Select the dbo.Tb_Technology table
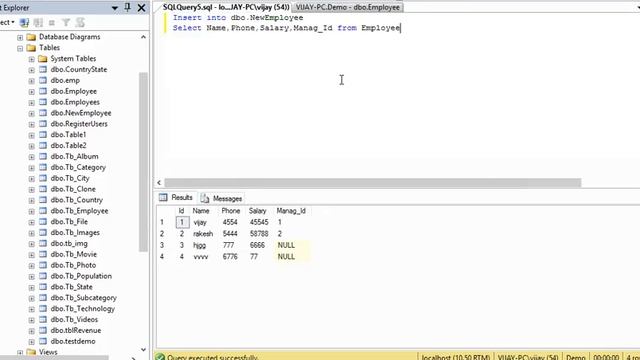Viewport: 640px width, 360px height. 82,309
